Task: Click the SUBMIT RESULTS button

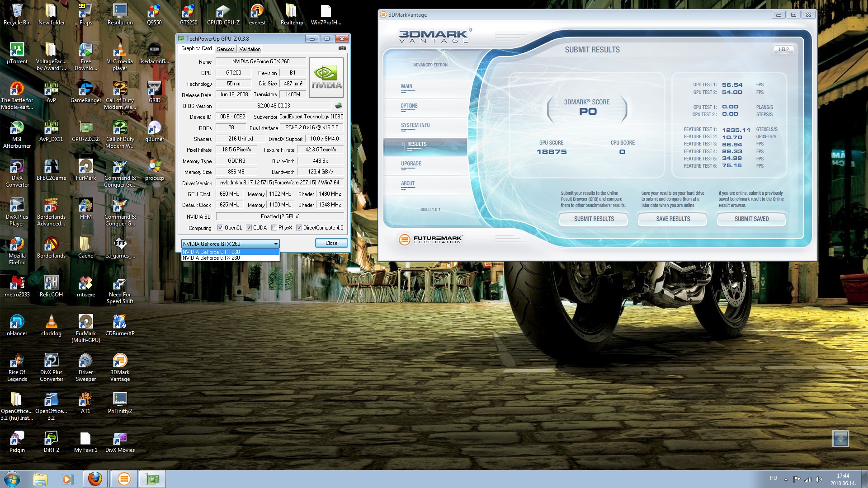Action: pos(594,219)
